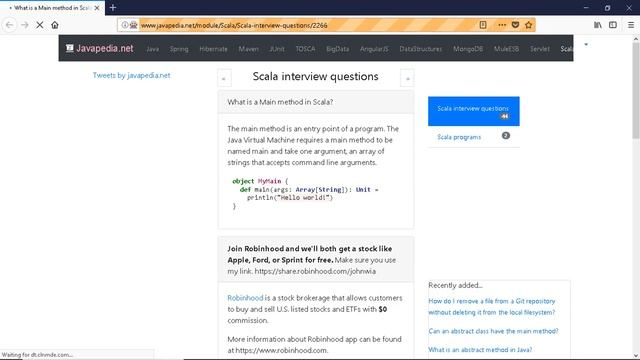Open the Java menu in navbar
Screen dimensions: 640x360
152,49
